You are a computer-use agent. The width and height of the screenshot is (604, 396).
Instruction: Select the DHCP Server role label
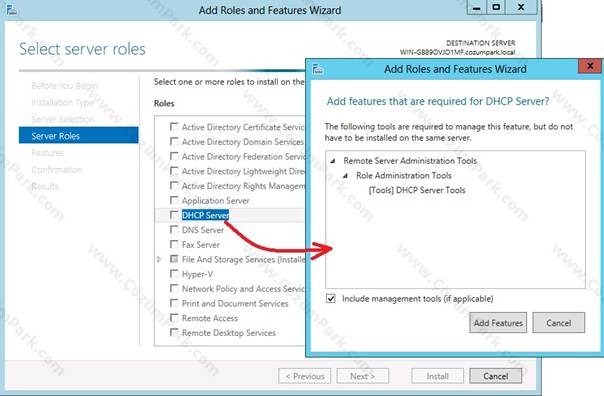pyautogui.click(x=205, y=215)
